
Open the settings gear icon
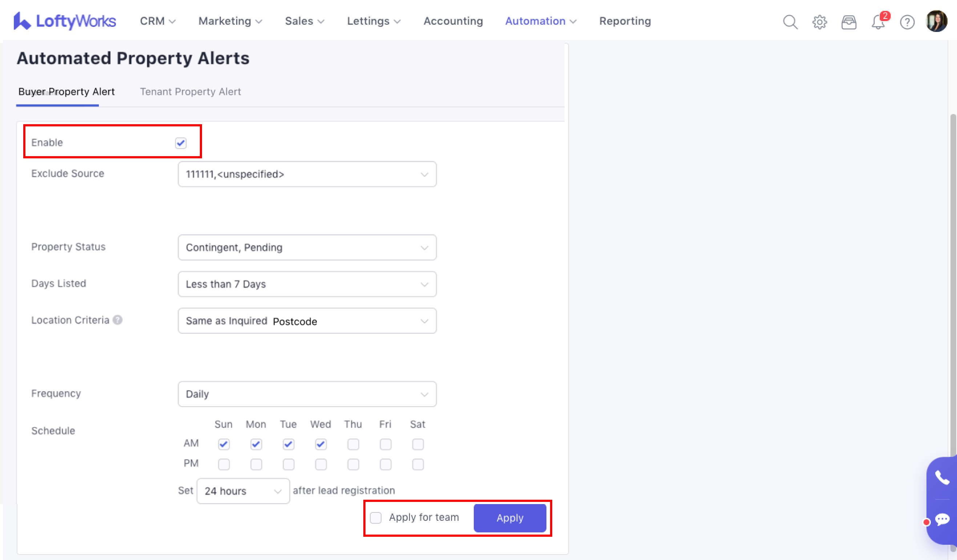(820, 22)
